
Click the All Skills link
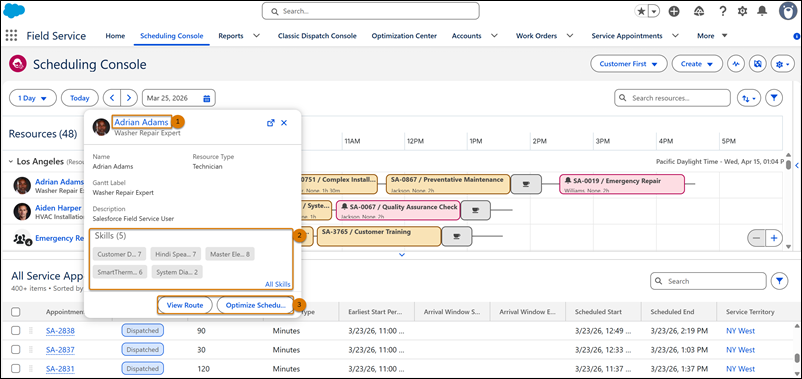(278, 284)
